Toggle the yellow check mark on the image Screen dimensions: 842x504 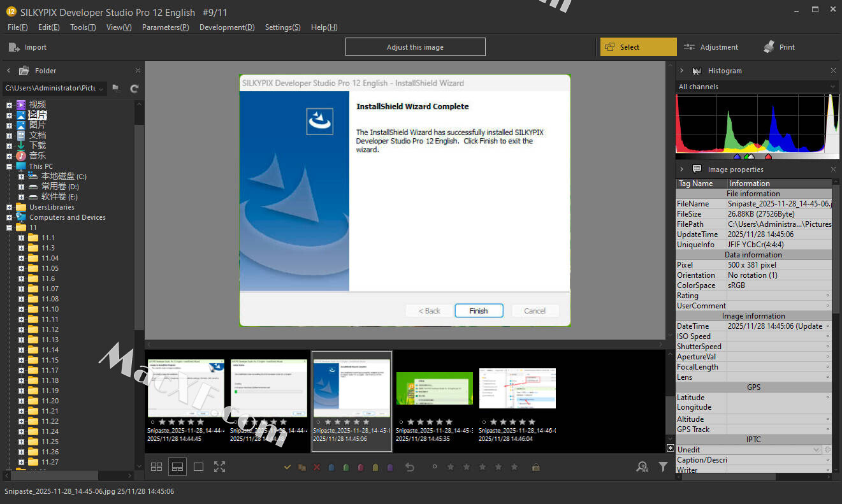(287, 467)
